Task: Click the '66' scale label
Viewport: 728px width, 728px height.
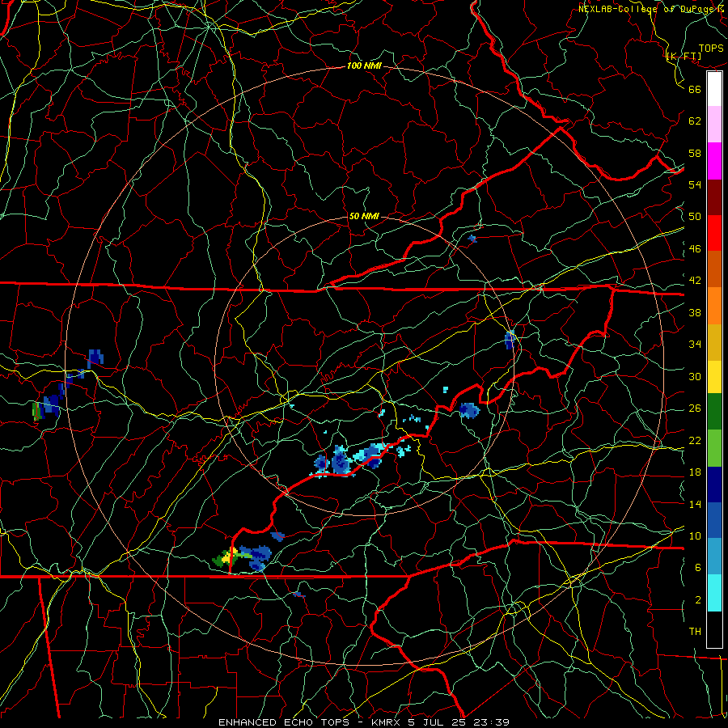Action: click(695, 89)
